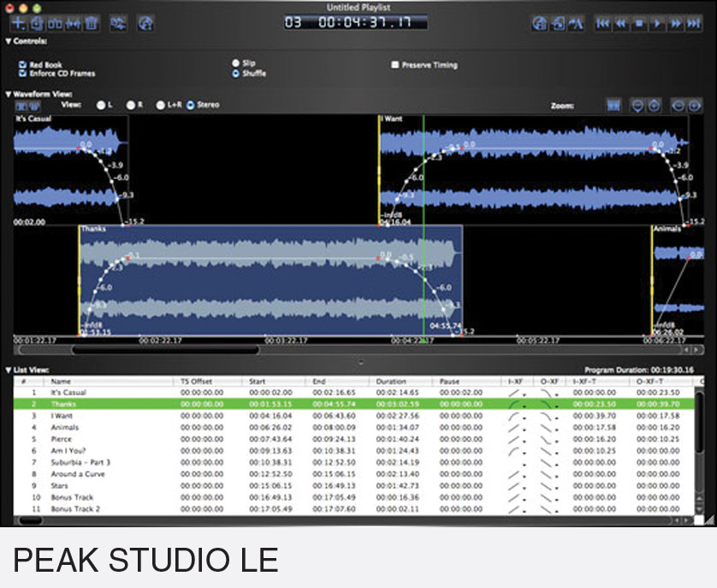This screenshot has width=717, height=588.
Task: Click the vertical zoom out icon
Action: click(637, 105)
